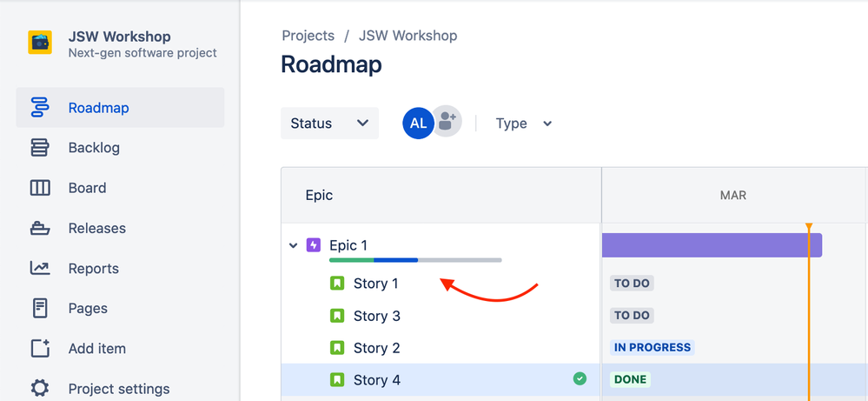Click the JSW Workshop breadcrumb link

pyautogui.click(x=408, y=36)
